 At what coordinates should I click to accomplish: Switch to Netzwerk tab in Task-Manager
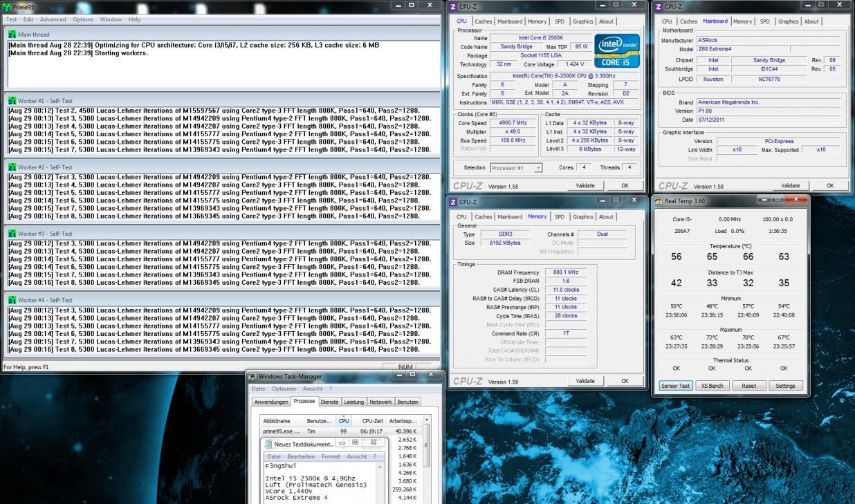(x=380, y=402)
